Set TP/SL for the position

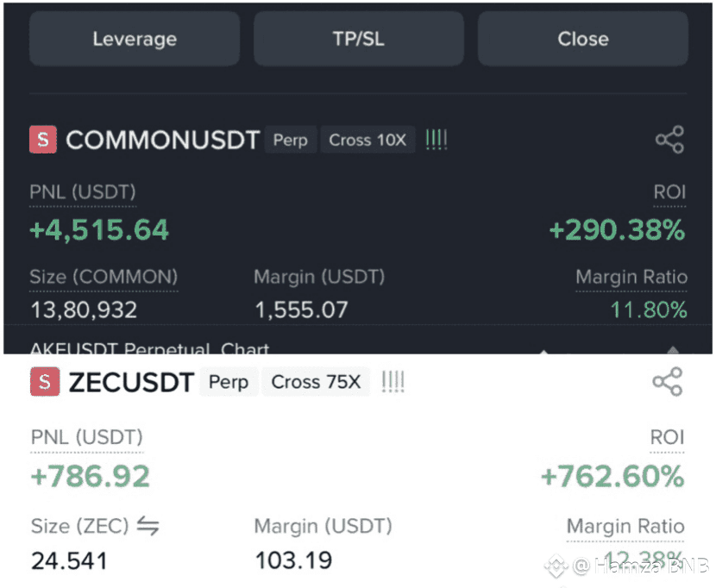(358, 39)
